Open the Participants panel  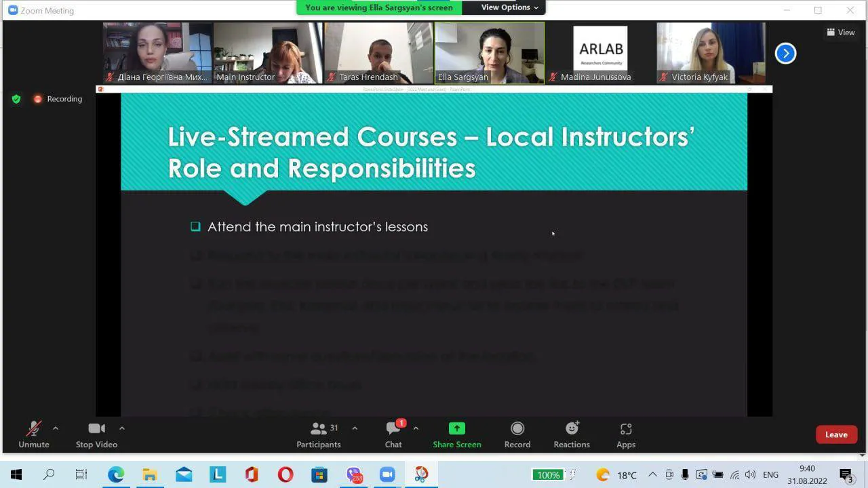coord(318,434)
